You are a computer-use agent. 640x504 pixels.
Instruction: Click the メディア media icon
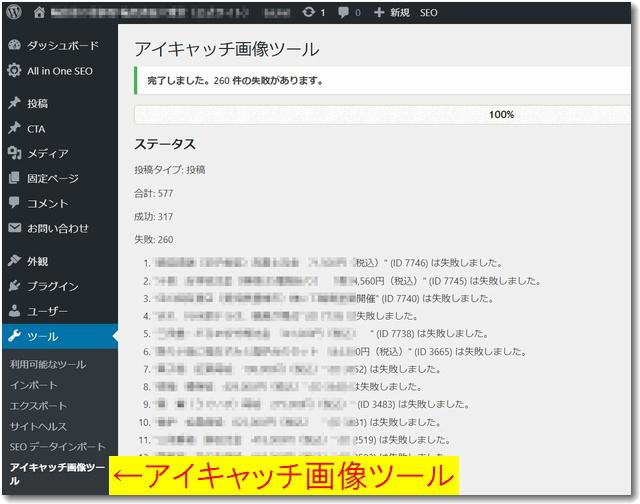(x=14, y=153)
